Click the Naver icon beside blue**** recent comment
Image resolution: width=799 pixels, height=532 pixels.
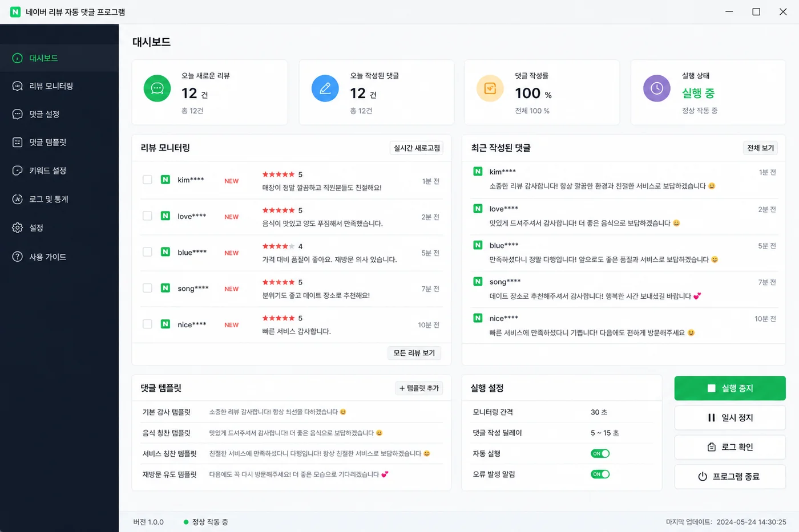click(x=478, y=245)
